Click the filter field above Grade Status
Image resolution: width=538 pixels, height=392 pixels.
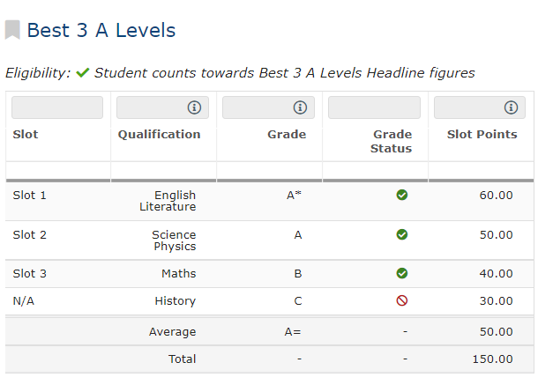[x=374, y=107]
